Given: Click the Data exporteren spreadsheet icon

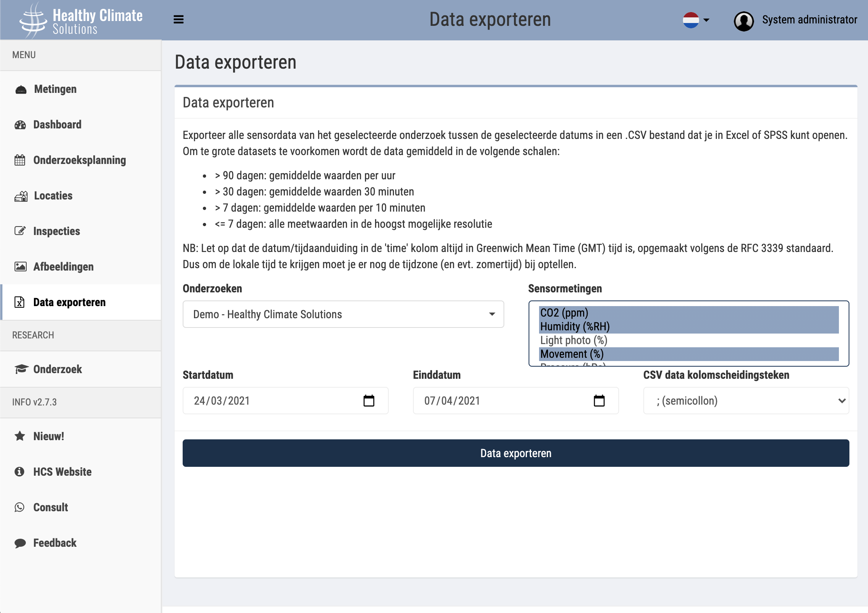Looking at the screenshot, I should coord(20,302).
